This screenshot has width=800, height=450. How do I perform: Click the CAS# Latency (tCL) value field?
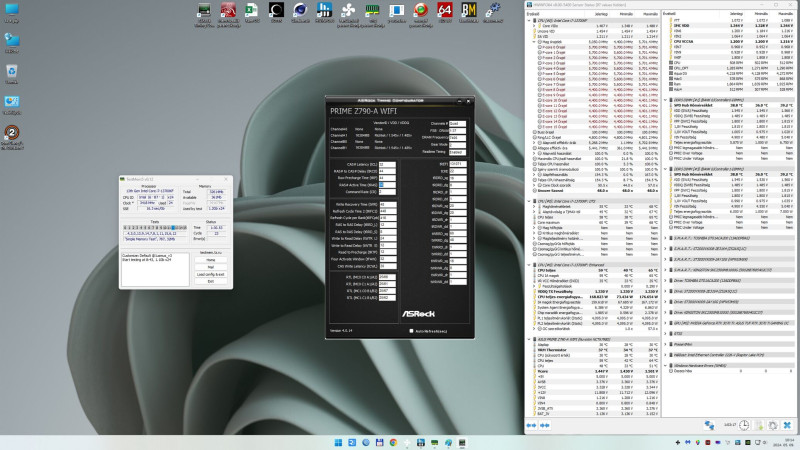(387, 164)
